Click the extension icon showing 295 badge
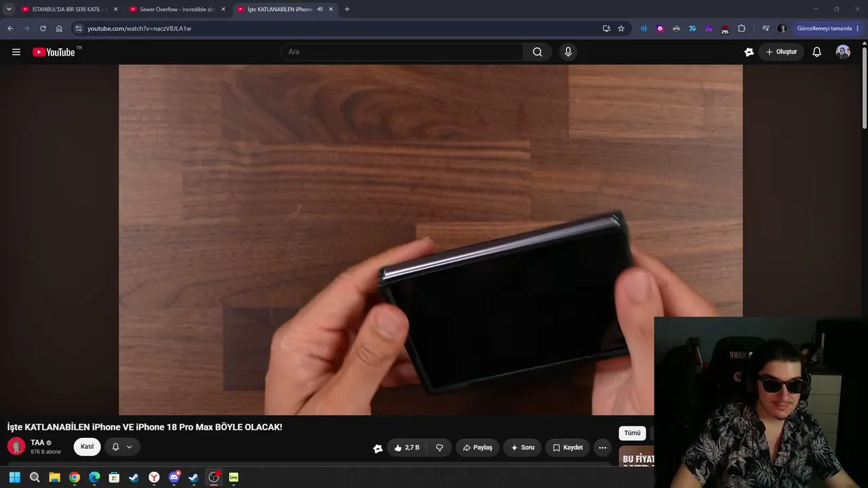The image size is (868, 488). click(x=724, y=29)
